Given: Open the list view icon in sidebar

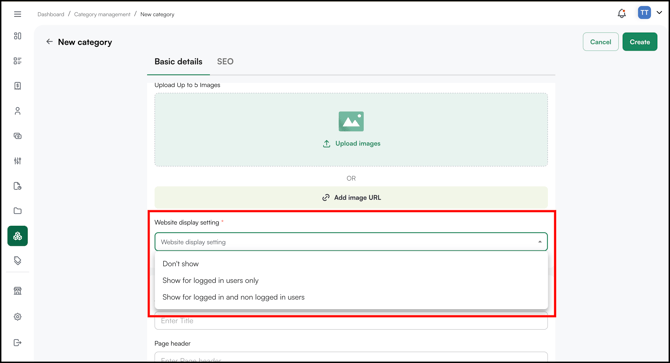Looking at the screenshot, I should click(x=18, y=61).
